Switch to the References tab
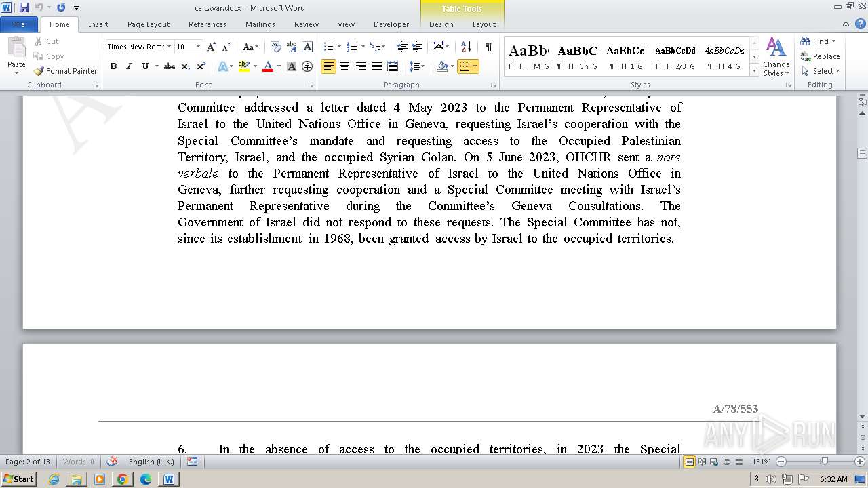This screenshot has height=488, width=868. (208, 24)
